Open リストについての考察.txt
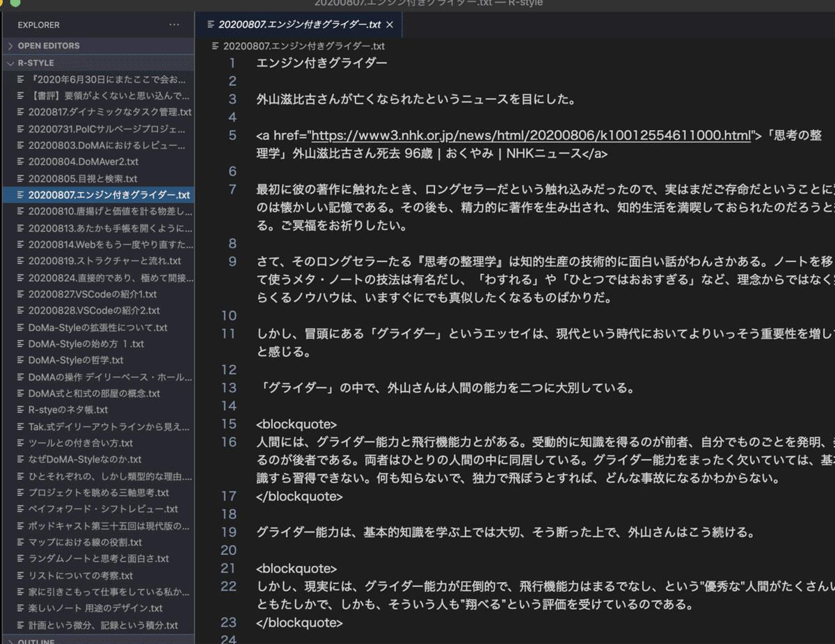 tap(98, 575)
